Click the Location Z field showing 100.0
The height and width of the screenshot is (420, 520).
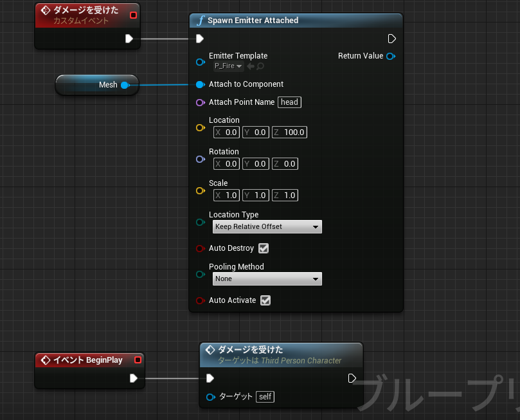click(x=289, y=132)
